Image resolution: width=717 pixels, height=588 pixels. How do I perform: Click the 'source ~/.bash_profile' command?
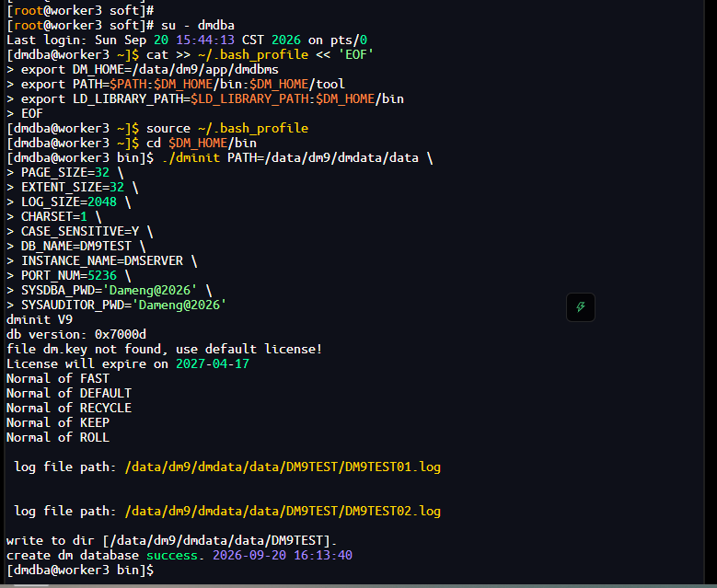tap(226, 129)
